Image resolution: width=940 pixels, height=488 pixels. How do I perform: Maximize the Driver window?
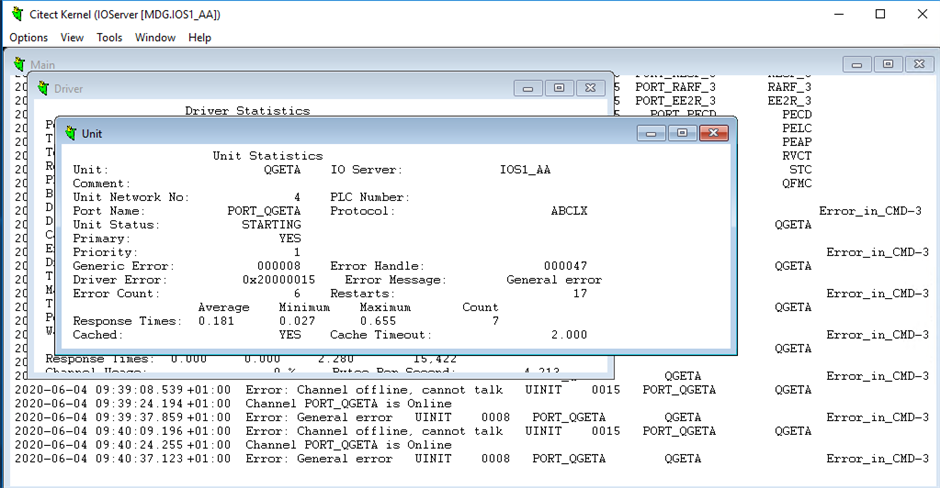pyautogui.click(x=559, y=88)
